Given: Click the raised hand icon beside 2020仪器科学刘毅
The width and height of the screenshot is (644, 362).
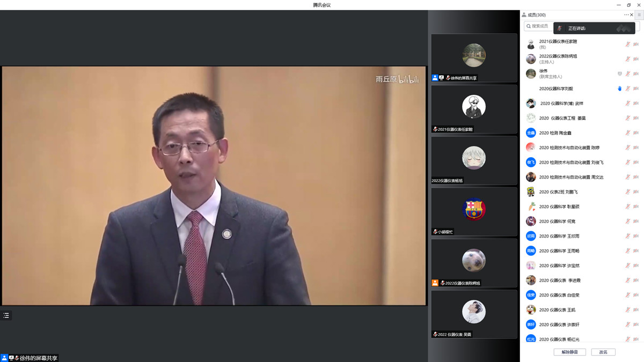Looking at the screenshot, I should pos(619,88).
